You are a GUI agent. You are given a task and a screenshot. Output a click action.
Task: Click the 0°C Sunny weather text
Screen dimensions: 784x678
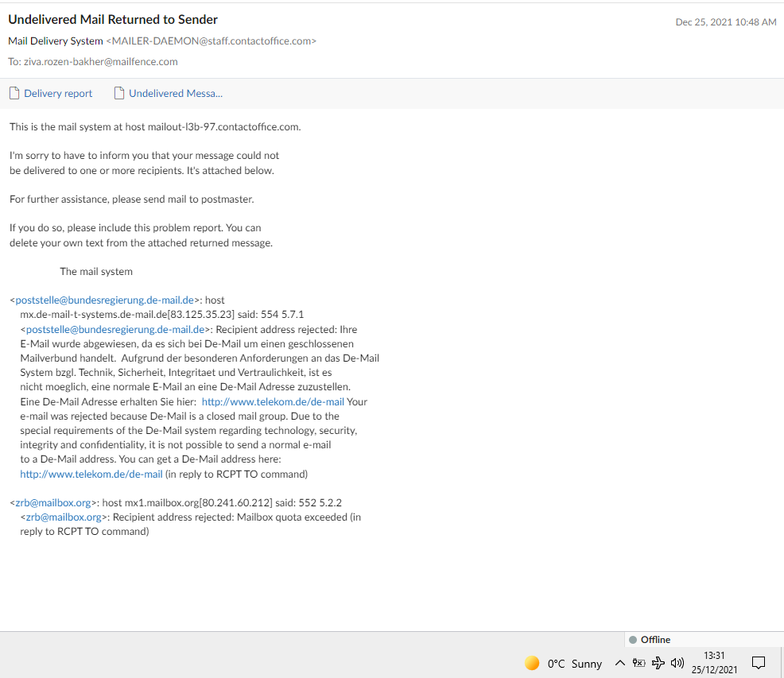575,664
